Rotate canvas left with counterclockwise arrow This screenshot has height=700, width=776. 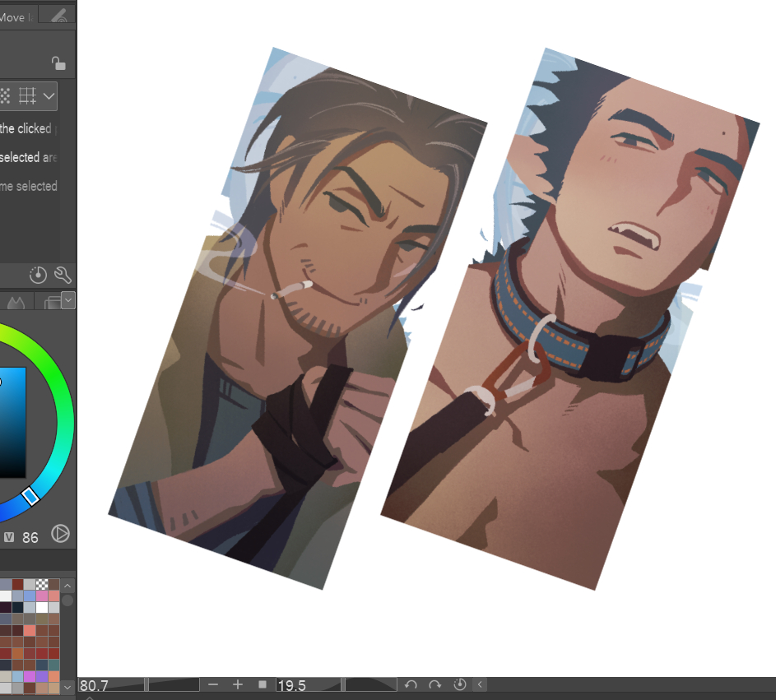click(x=411, y=684)
